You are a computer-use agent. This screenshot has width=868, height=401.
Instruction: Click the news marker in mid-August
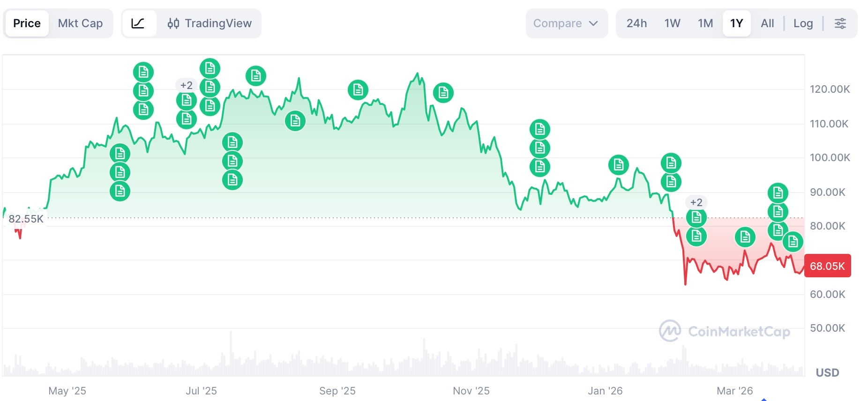[256, 75]
